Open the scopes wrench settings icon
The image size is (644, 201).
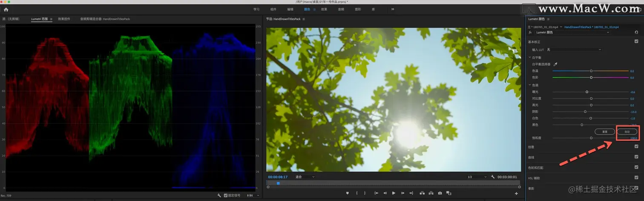219,195
